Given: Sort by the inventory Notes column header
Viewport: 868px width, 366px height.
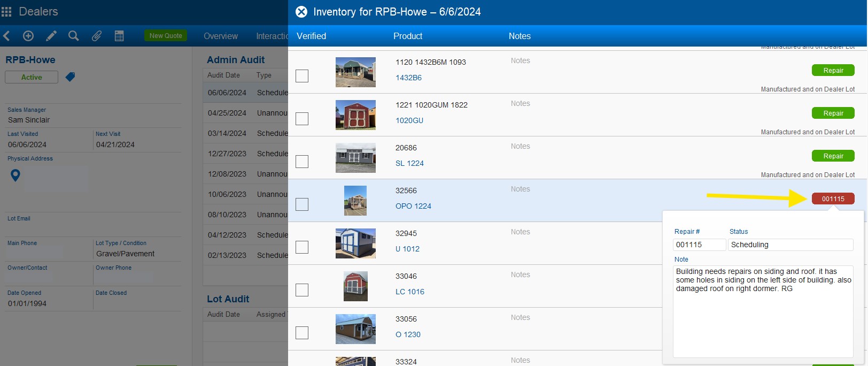Looking at the screenshot, I should pos(520,36).
